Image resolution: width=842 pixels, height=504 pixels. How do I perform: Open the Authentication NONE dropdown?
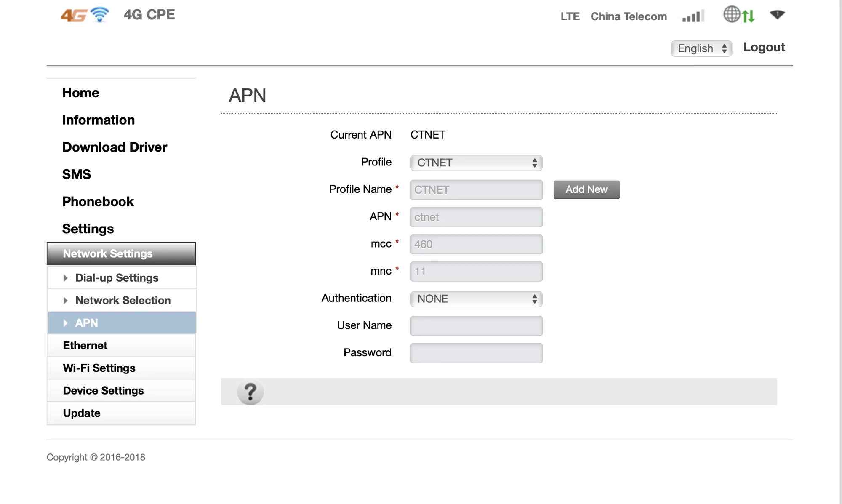[476, 299]
